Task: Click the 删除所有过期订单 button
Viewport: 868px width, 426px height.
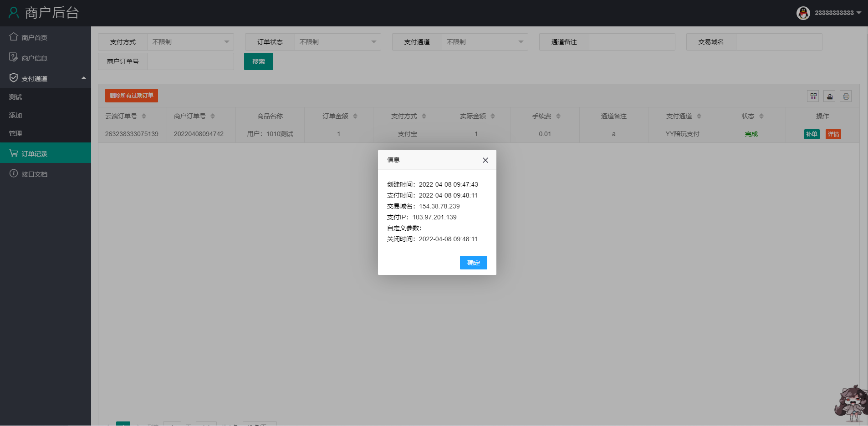Action: [132, 96]
